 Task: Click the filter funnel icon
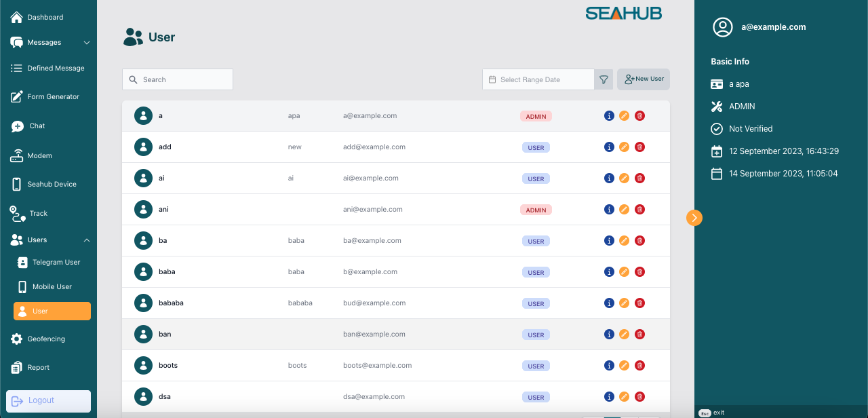(604, 79)
